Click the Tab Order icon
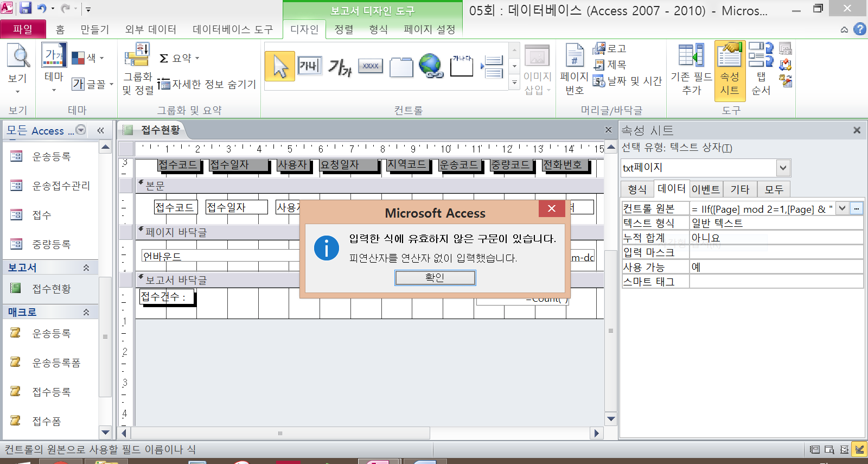868x464 pixels. 761,69
